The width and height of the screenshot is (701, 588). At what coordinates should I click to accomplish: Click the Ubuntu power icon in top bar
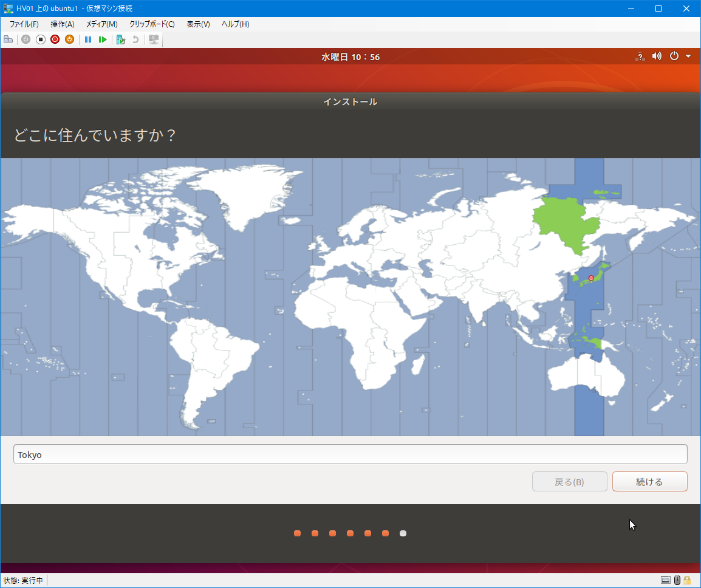[x=674, y=56]
